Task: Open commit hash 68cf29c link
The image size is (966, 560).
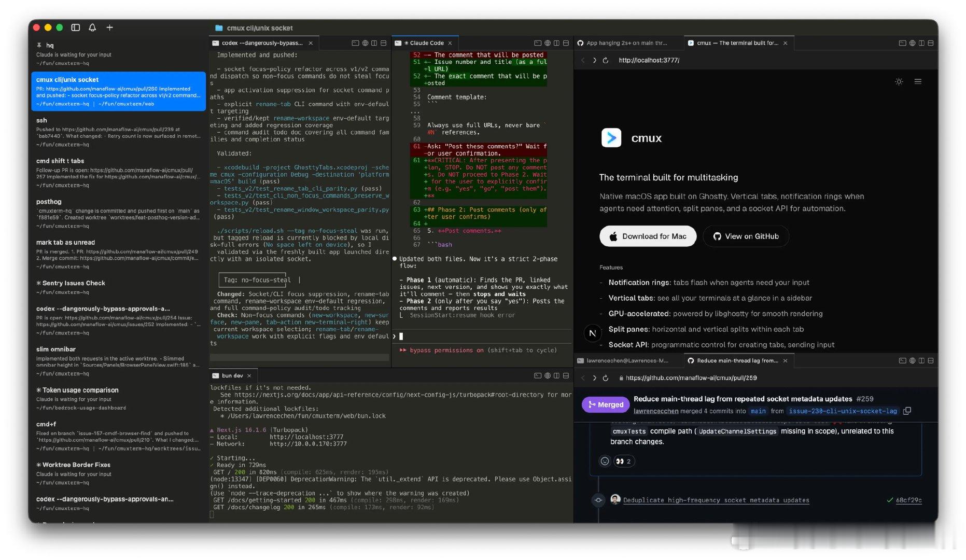Action: point(908,500)
